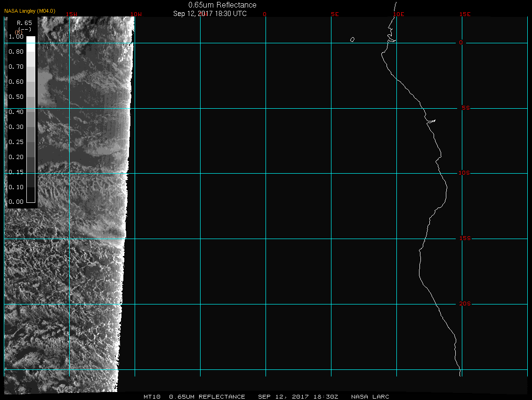Select the 10E longitude label
This screenshot has height=400, width=532.
click(399, 14)
